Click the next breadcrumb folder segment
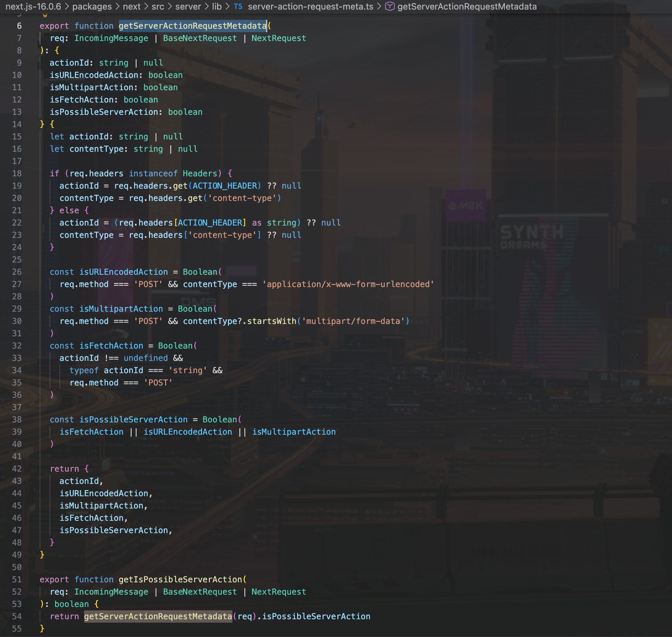672x637 pixels. pyautogui.click(x=132, y=6)
